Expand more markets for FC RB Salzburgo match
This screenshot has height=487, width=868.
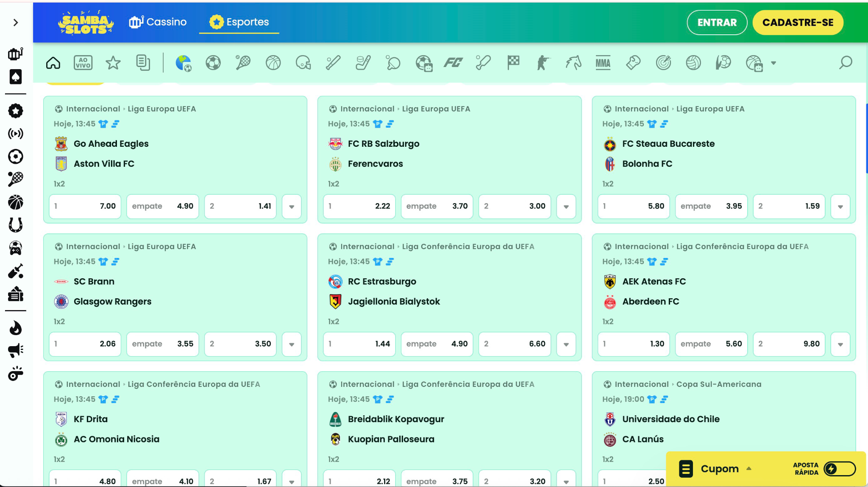pyautogui.click(x=566, y=207)
